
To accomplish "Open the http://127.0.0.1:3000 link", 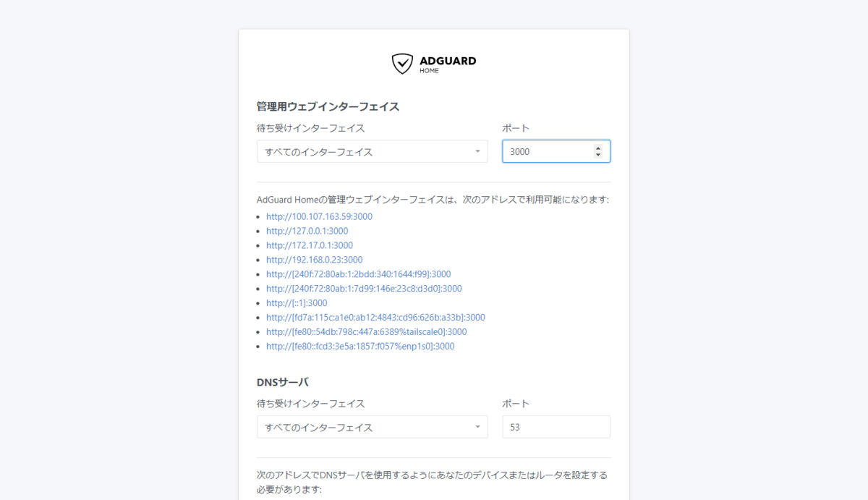I will point(307,231).
